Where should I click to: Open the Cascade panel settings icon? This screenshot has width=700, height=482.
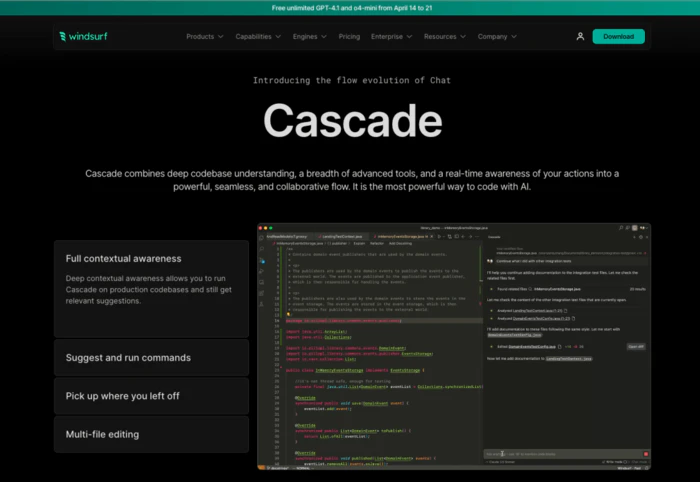click(x=641, y=237)
